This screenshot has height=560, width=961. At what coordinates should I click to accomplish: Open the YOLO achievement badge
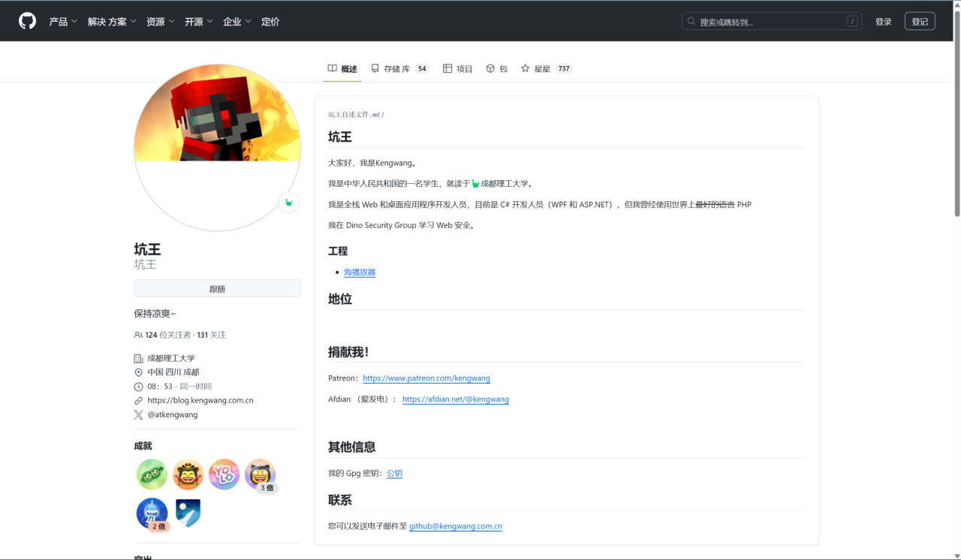coord(224,474)
